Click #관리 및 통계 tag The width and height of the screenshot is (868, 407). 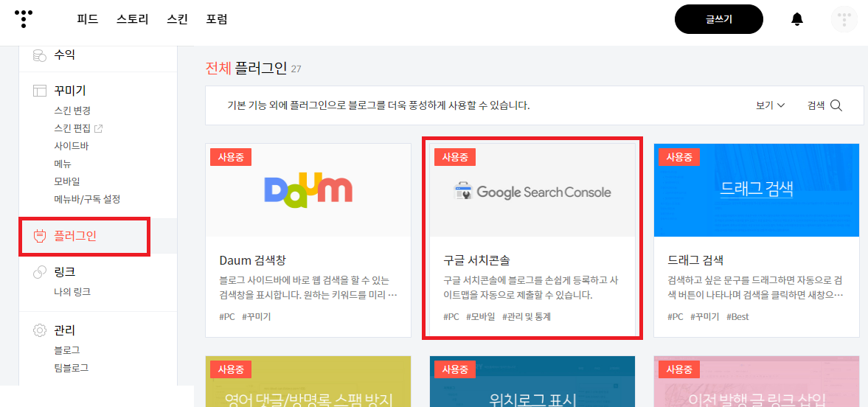(x=527, y=317)
